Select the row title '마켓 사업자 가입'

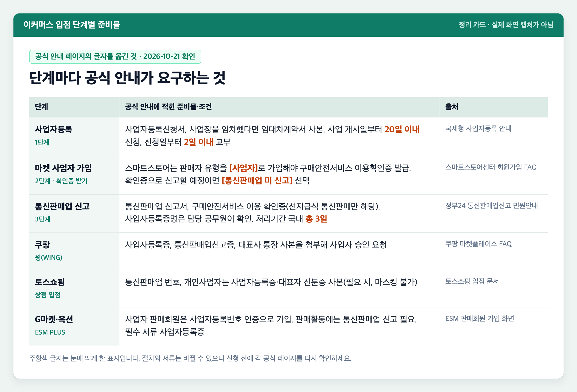(x=63, y=168)
